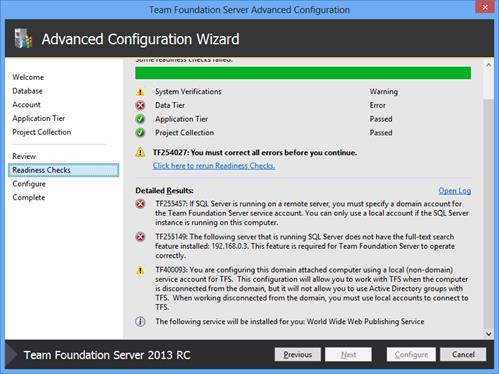Click the TF254027 warning triangle icon

click(x=140, y=152)
